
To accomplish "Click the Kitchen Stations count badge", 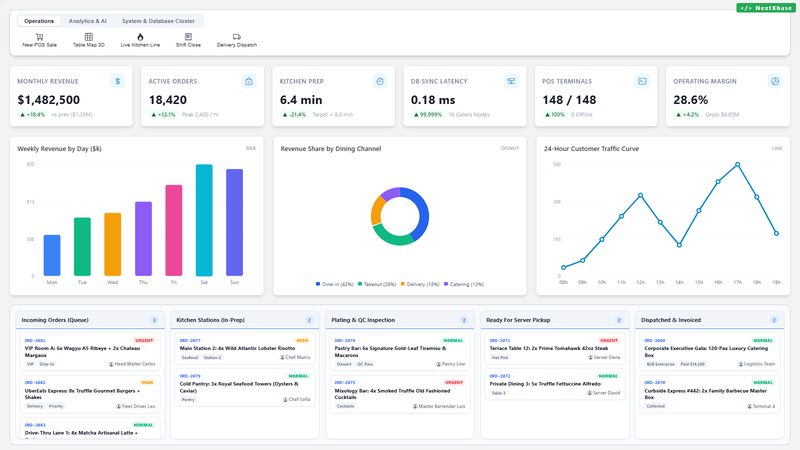I will tap(309, 320).
